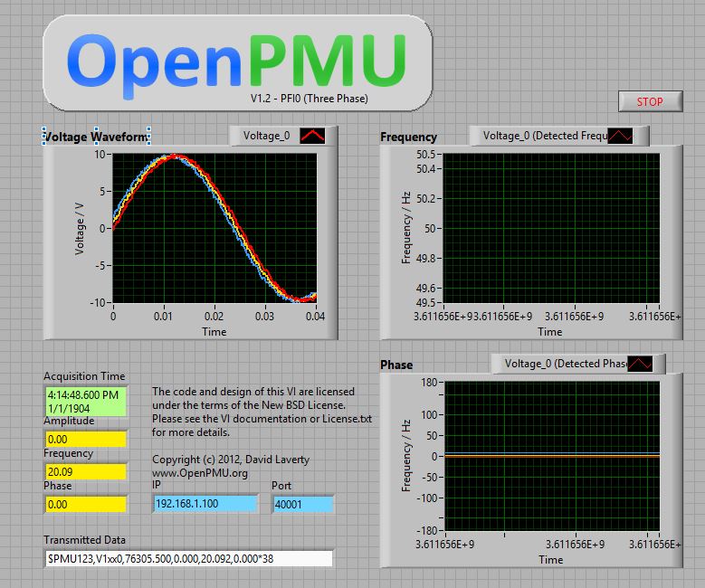Image resolution: width=705 pixels, height=588 pixels.
Task: Click the Amplitude indicator showing 0.00
Action: tap(85, 440)
